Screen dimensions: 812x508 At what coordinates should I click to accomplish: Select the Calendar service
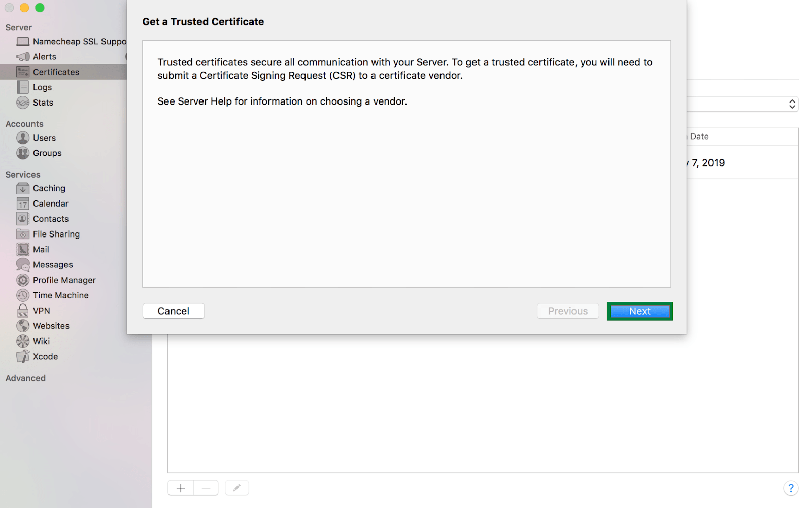point(50,204)
